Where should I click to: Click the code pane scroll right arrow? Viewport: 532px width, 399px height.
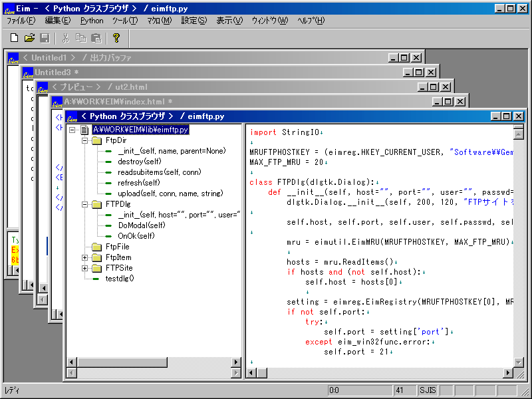507,373
